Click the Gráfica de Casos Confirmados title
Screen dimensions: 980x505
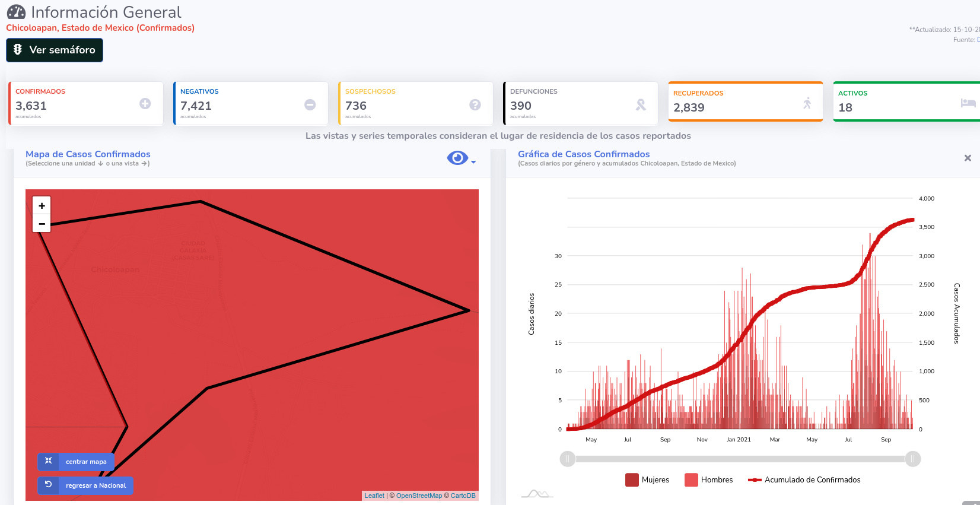point(584,154)
